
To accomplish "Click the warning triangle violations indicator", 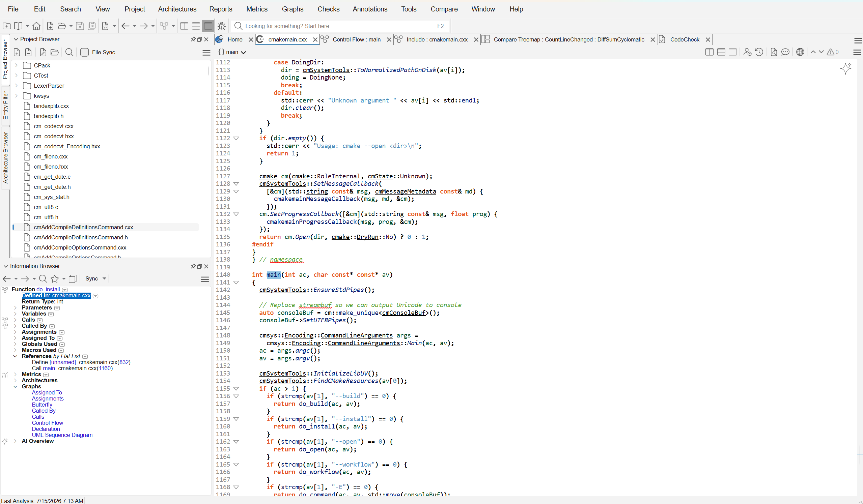I will (831, 52).
